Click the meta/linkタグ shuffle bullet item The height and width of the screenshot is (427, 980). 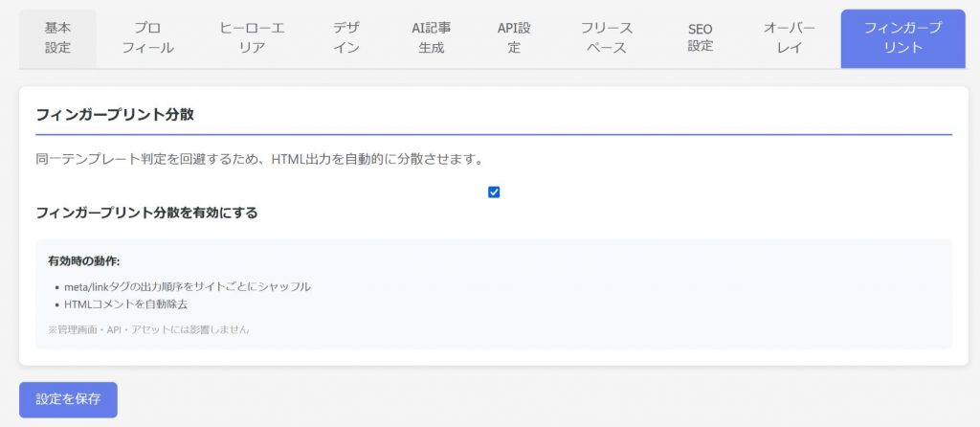[x=188, y=286]
